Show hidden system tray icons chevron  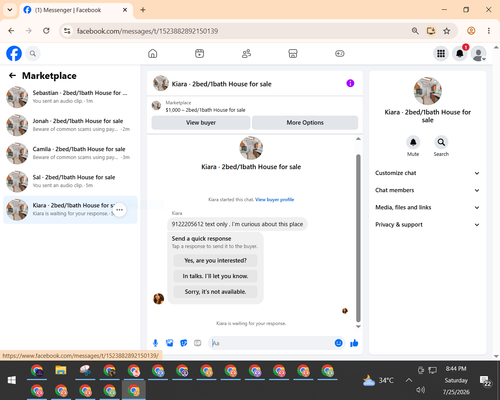409,380
